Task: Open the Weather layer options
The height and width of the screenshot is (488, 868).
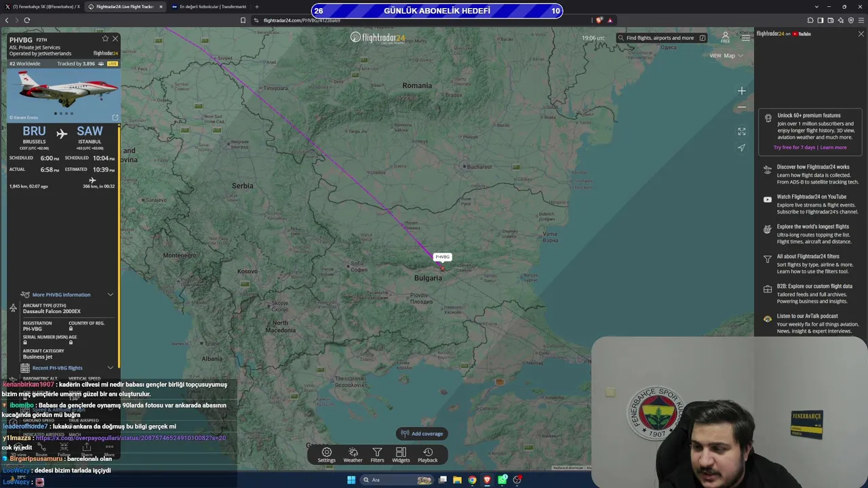Action: pyautogui.click(x=353, y=455)
